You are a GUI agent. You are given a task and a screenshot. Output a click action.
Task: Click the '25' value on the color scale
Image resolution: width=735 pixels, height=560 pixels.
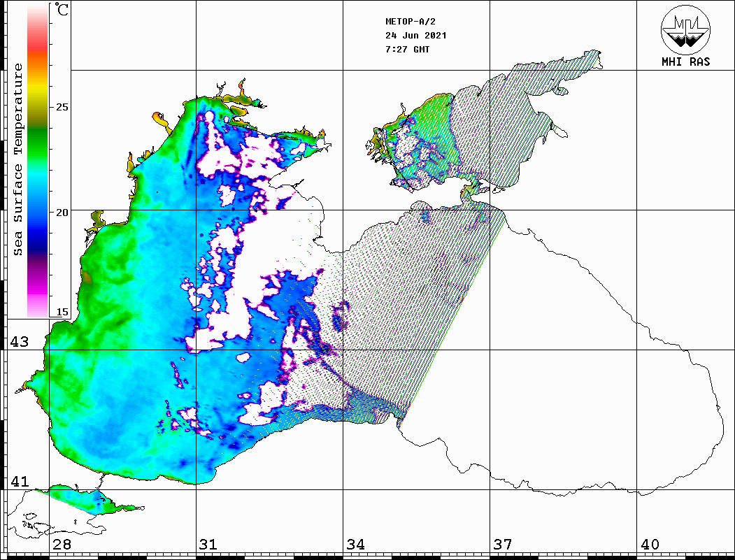click(62, 107)
